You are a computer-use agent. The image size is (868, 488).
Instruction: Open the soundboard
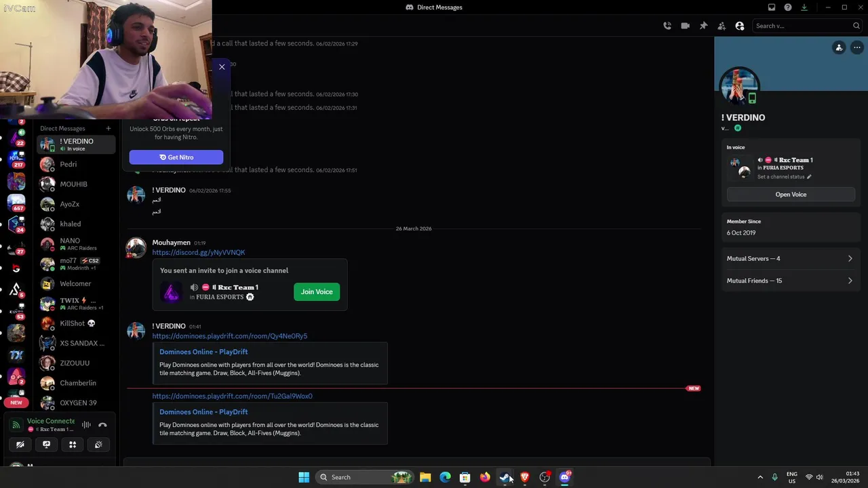tap(98, 445)
